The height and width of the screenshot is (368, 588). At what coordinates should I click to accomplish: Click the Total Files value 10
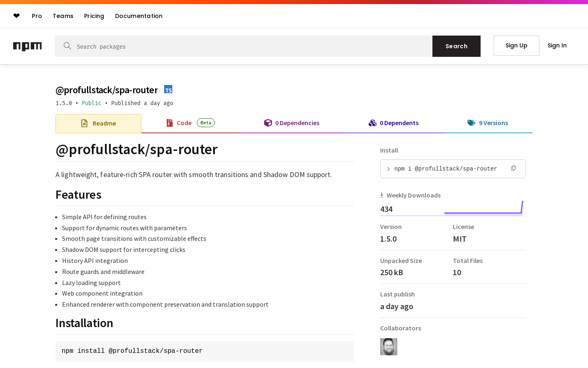(457, 272)
